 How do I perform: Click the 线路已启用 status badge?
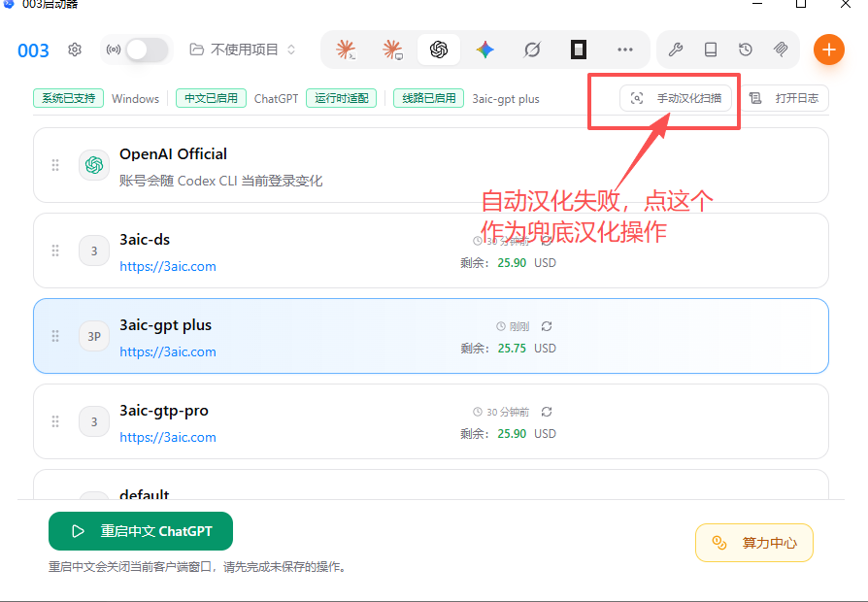(x=428, y=99)
